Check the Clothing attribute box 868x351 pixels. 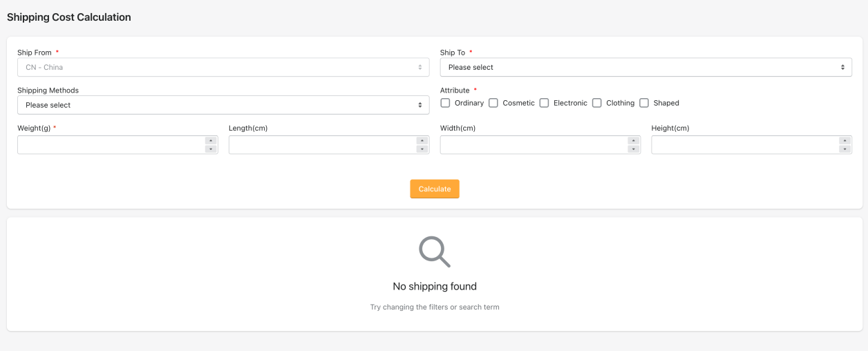pyautogui.click(x=597, y=103)
